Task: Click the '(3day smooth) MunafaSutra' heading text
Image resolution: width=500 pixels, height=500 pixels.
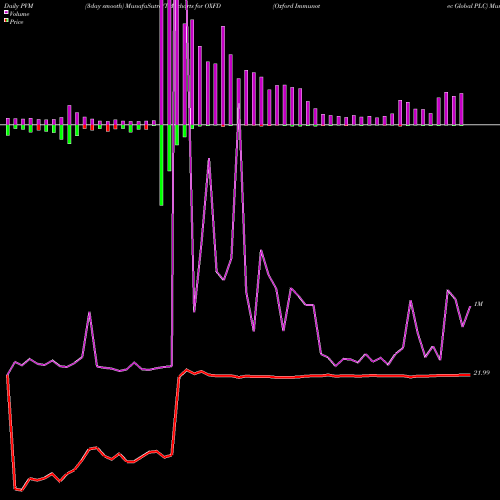Action: 122,6
